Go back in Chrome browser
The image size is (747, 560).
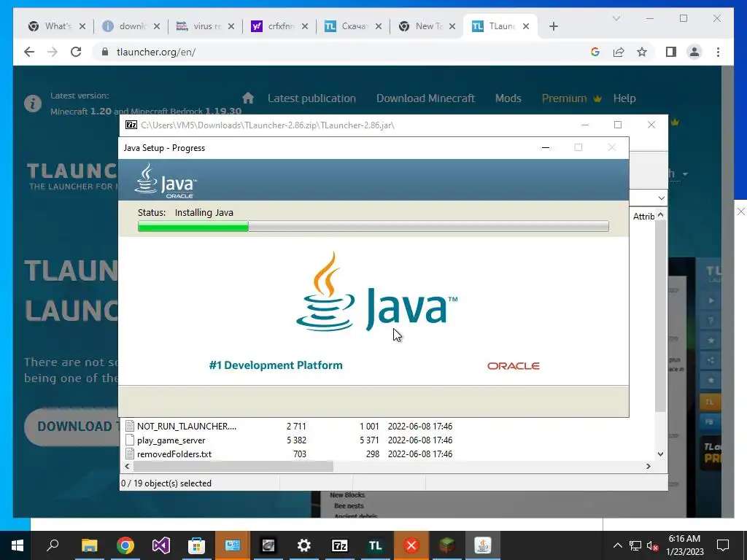coord(29,52)
